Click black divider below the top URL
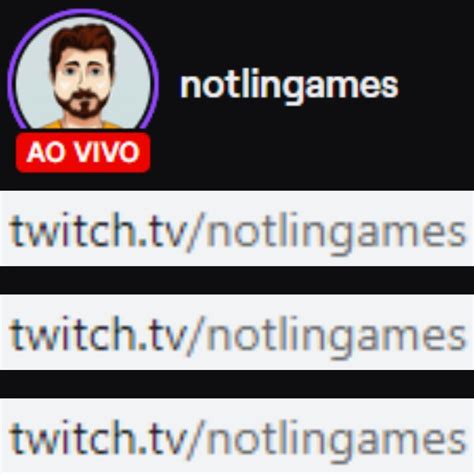Image resolution: width=474 pixels, height=474 pixels. 237,280
